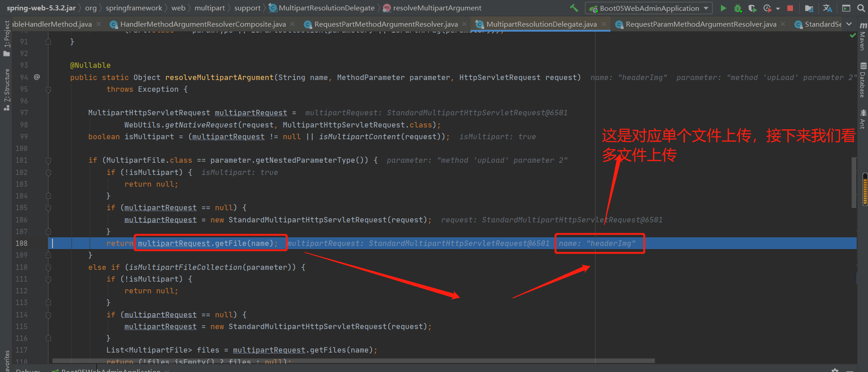Image resolution: width=868 pixels, height=372 pixels.
Task: Click the Search Everywhere magnifier icon
Action: tap(861, 8)
